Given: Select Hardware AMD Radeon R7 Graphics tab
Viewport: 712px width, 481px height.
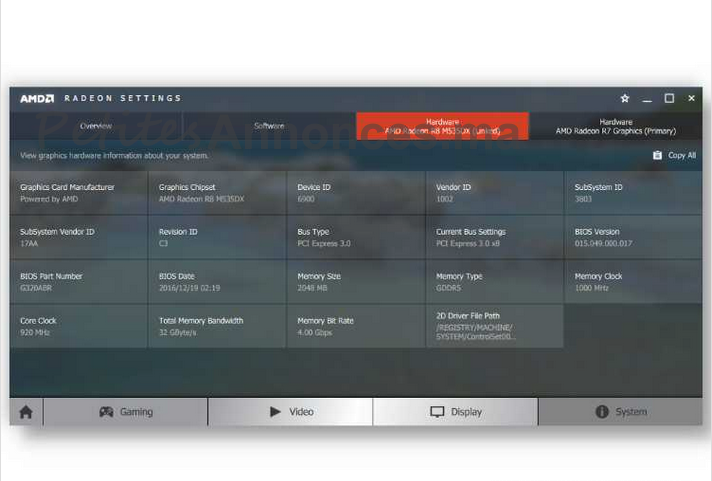Looking at the screenshot, I should [616, 126].
